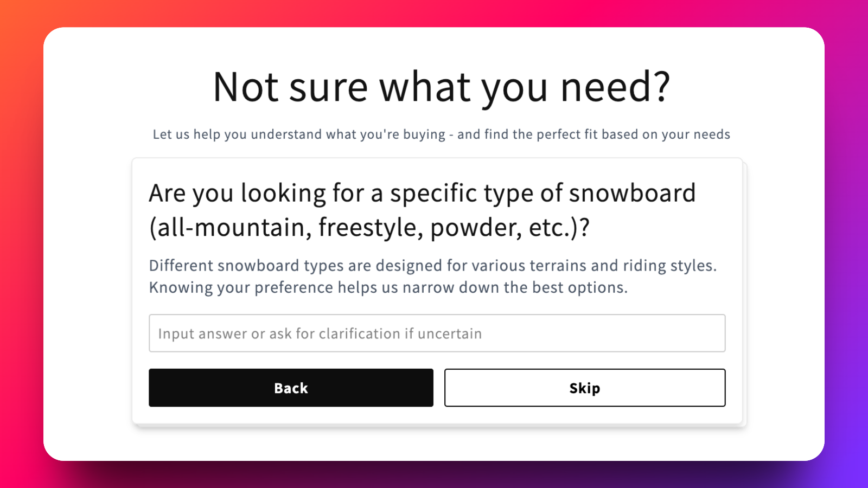This screenshot has height=488, width=868.
Task: Click the "Different snowboard types" description paragraph
Action: point(432,277)
